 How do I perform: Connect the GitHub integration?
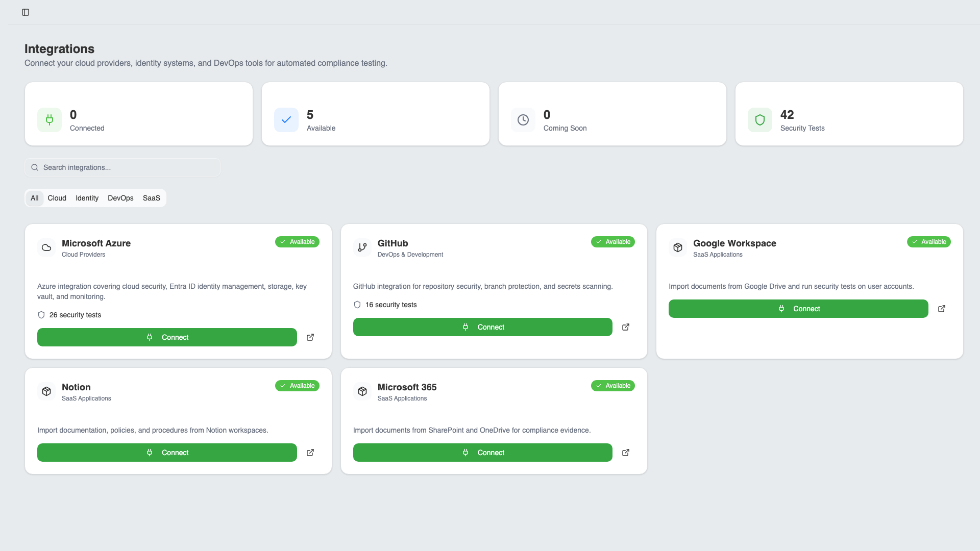pos(482,327)
